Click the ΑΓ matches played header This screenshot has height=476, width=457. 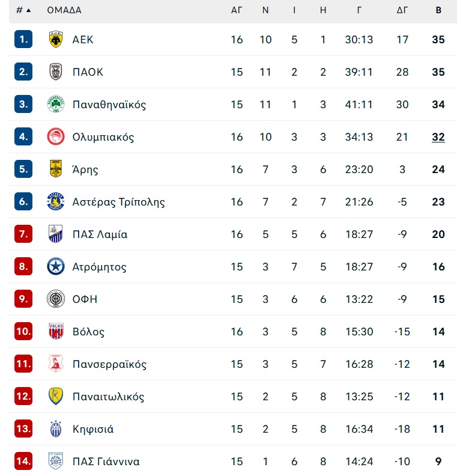pos(237,10)
